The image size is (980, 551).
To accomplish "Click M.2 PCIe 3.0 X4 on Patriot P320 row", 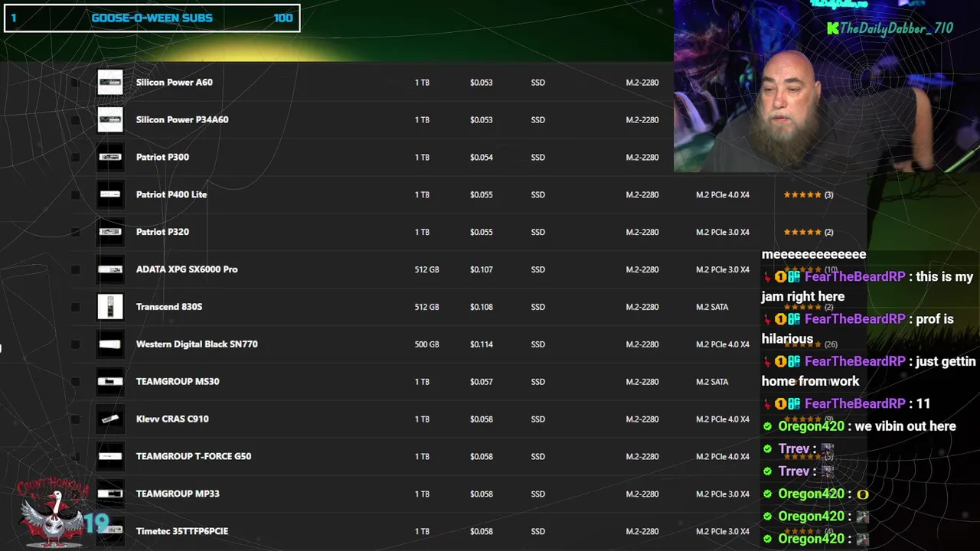I will pyautogui.click(x=723, y=232).
